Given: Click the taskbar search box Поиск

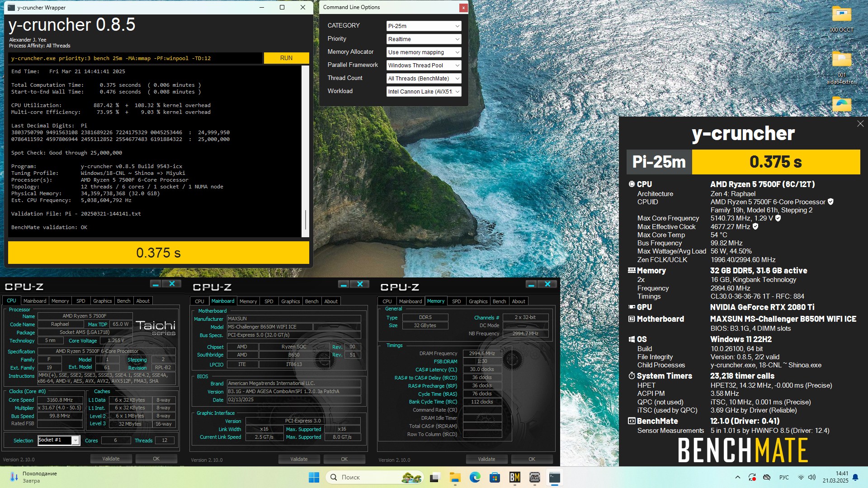Looking at the screenshot, I should click(374, 477).
